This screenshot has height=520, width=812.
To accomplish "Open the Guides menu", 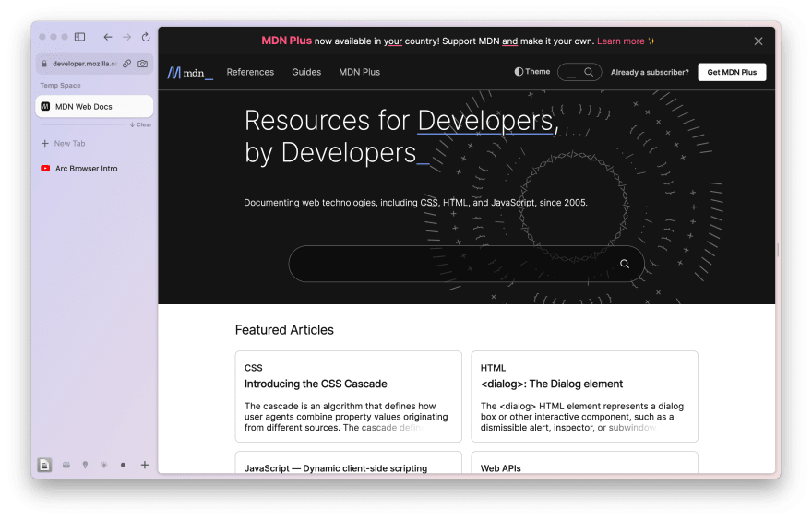I will point(306,73).
